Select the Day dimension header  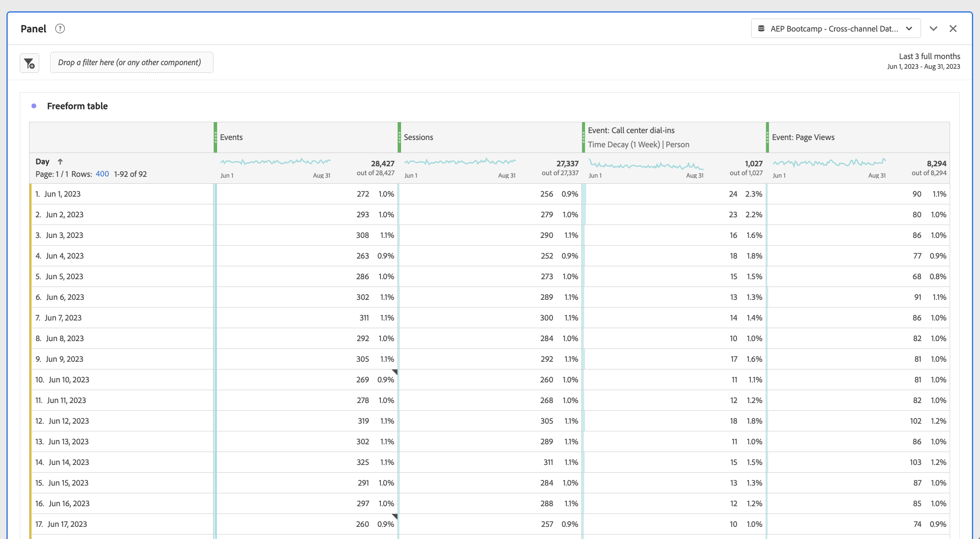[x=42, y=161]
